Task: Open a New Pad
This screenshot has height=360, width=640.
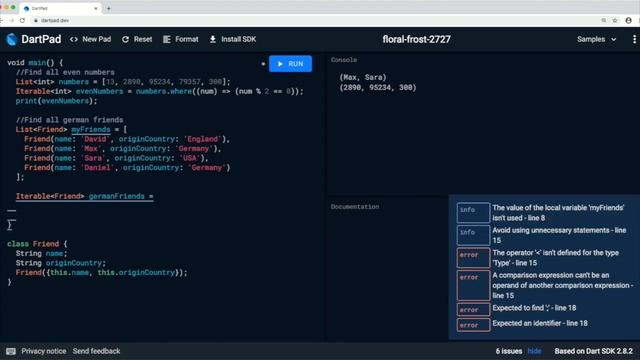Action: (91, 39)
